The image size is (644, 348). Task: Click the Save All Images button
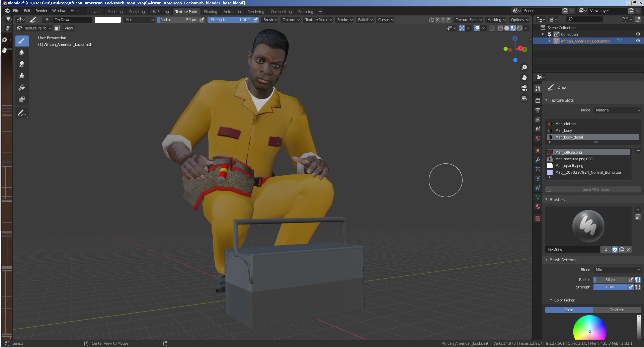click(593, 189)
